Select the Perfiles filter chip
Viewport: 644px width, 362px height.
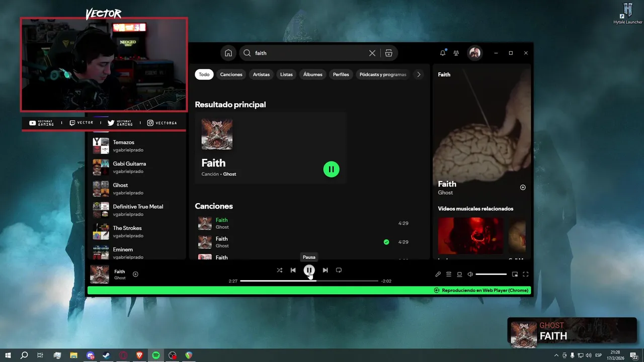tap(341, 74)
